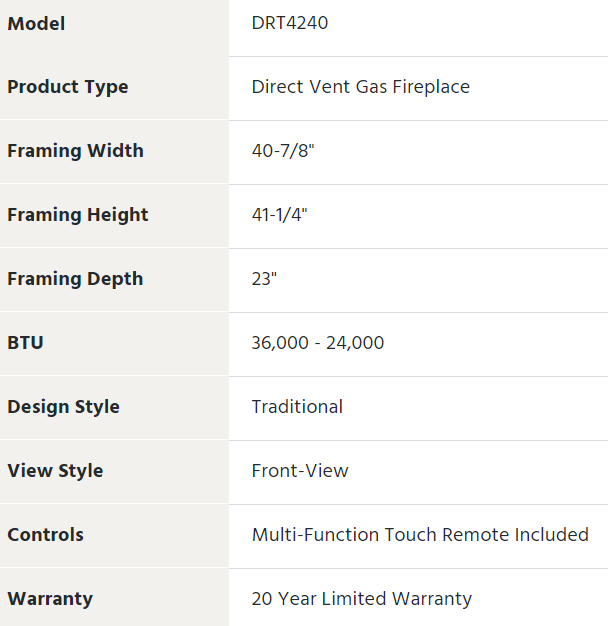The width and height of the screenshot is (608, 626).
Task: Select the Front-View value text
Action: [300, 471]
